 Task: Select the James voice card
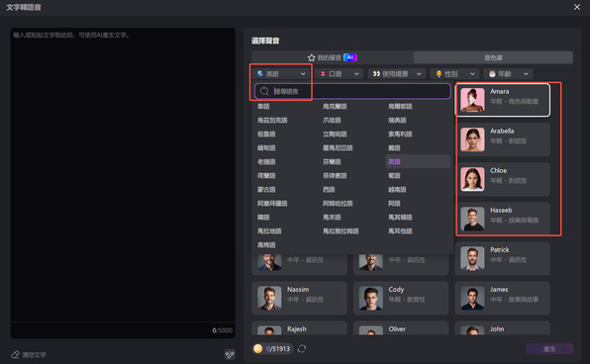click(503, 298)
